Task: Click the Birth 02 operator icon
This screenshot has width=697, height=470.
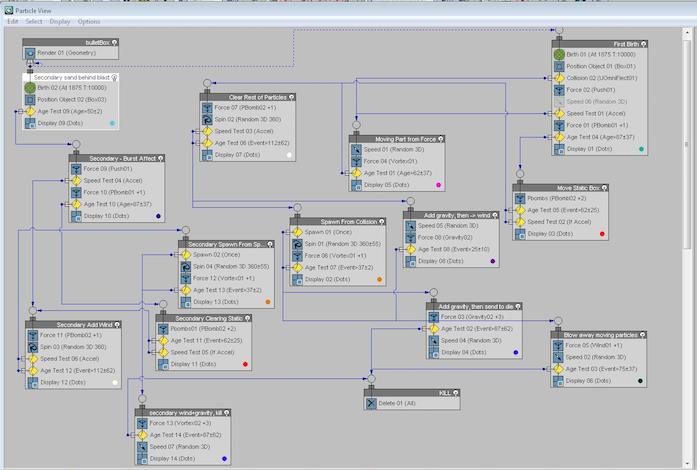Action: tap(30, 88)
